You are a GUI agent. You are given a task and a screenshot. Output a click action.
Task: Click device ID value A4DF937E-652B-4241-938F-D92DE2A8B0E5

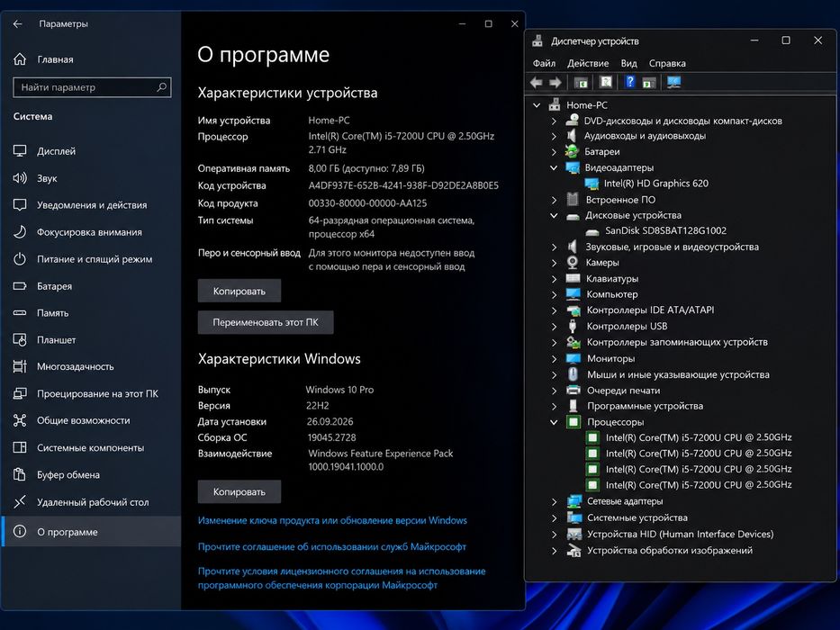click(403, 185)
